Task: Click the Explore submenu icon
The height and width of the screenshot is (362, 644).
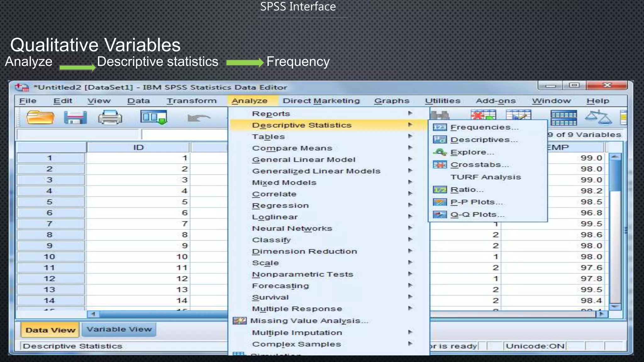Action: click(440, 152)
